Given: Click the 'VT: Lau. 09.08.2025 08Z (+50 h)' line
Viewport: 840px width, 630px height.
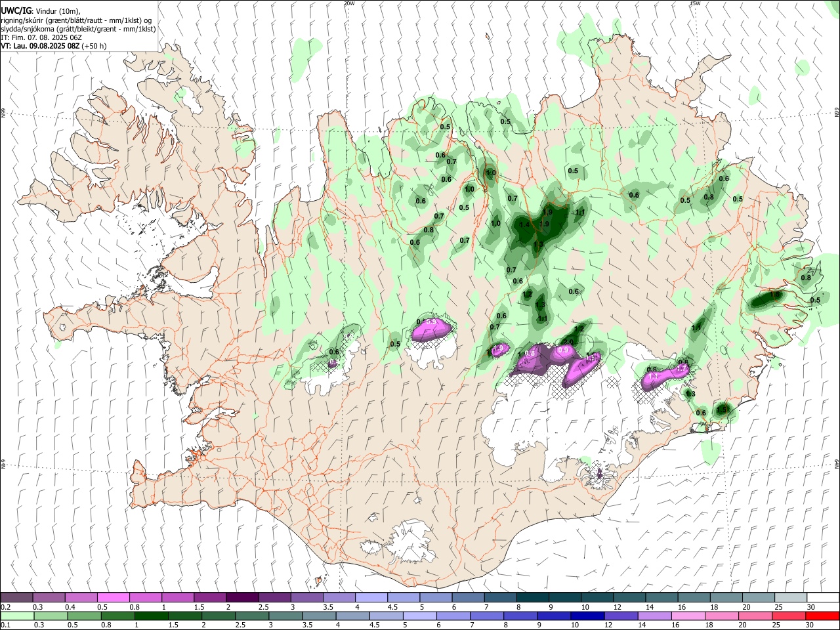Looking at the screenshot, I should click(54, 46).
